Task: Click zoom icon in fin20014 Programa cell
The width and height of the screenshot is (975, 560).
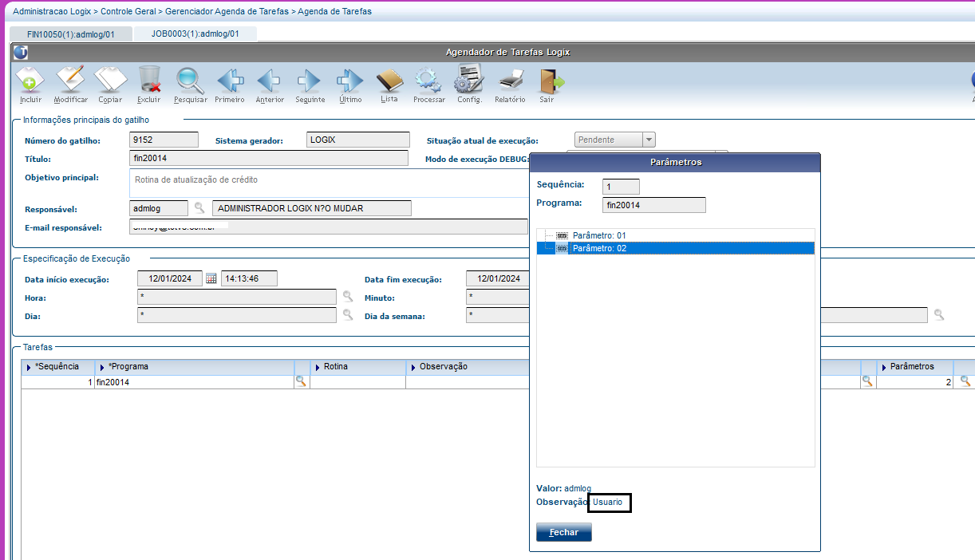Action: [301, 382]
